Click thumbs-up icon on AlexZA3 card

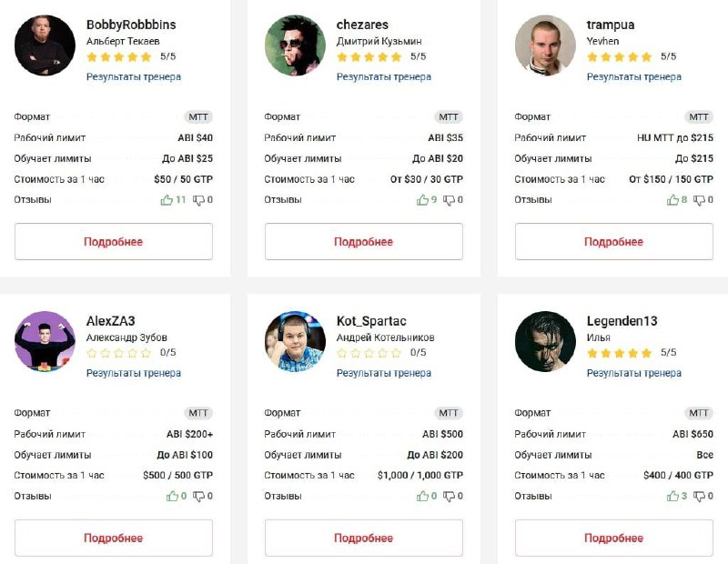(x=172, y=496)
